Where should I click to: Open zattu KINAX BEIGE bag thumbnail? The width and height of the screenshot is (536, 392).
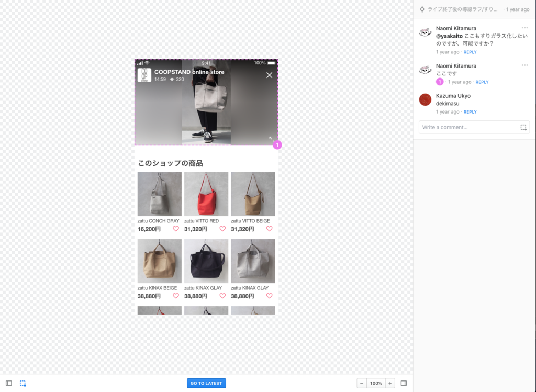click(x=159, y=261)
